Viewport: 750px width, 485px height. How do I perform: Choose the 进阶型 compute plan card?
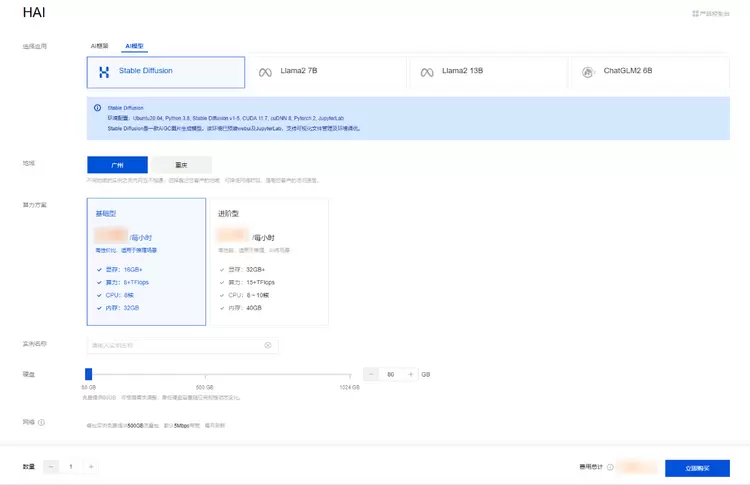[268, 261]
